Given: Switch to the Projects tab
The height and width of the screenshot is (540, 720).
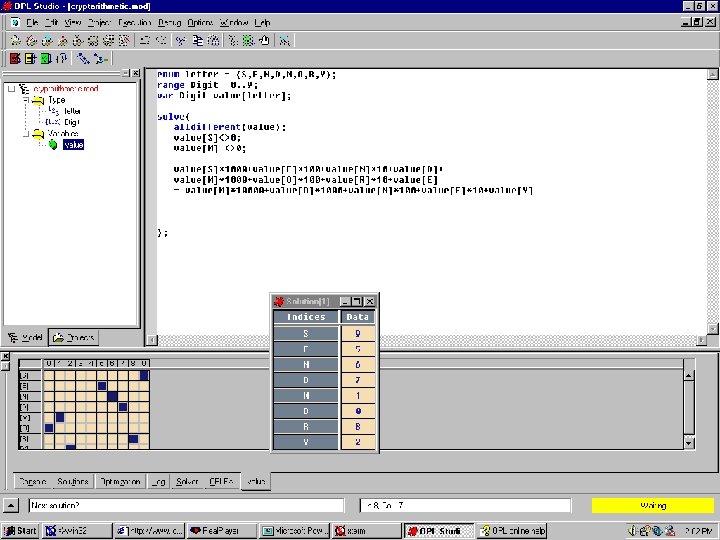Looking at the screenshot, I should (x=73, y=338).
